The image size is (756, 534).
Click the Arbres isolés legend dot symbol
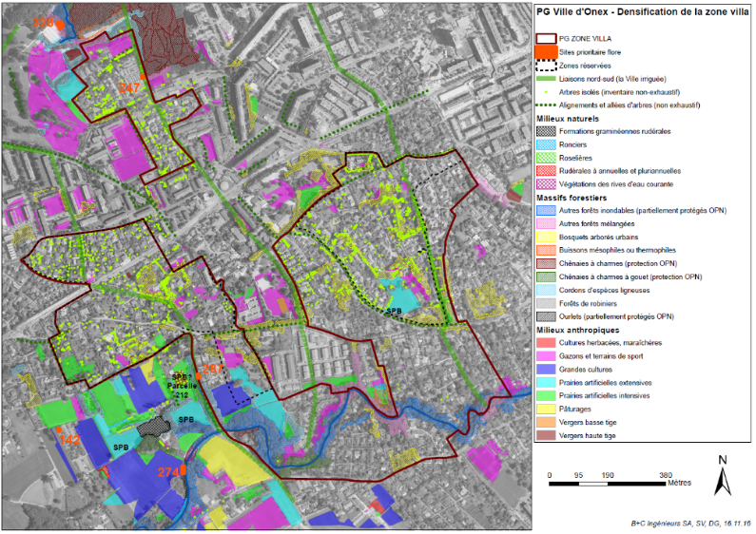pos(545,92)
